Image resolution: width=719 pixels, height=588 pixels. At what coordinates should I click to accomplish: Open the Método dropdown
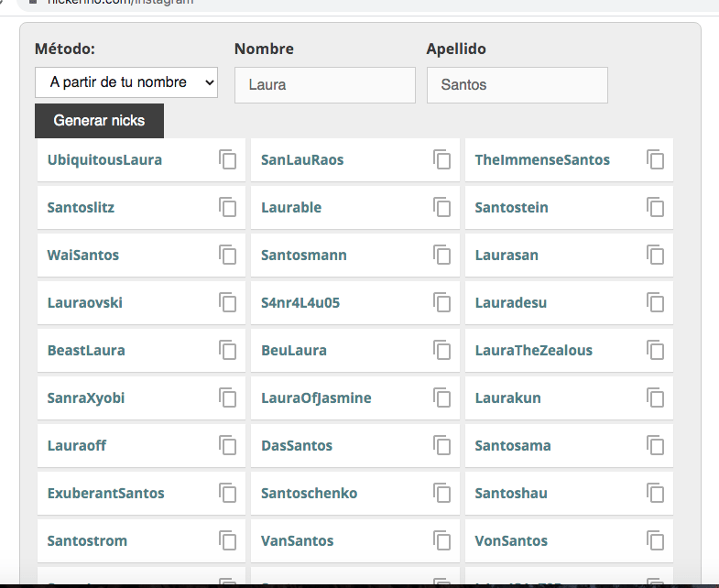[126, 82]
